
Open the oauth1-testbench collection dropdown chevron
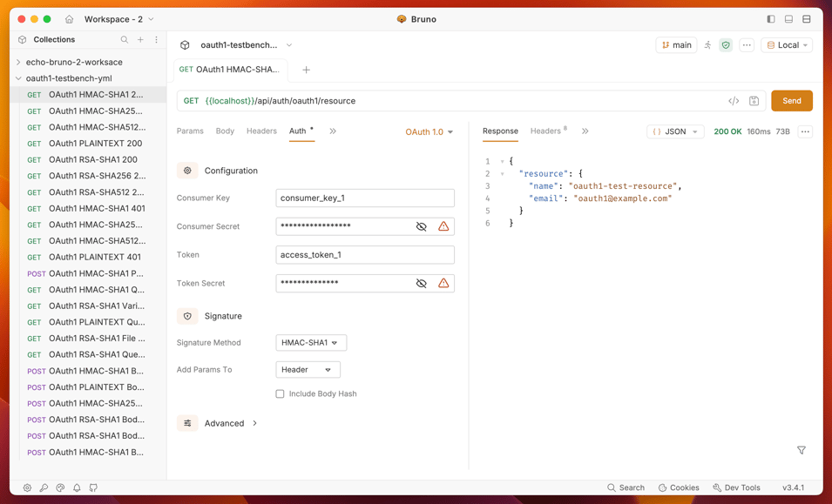289,45
